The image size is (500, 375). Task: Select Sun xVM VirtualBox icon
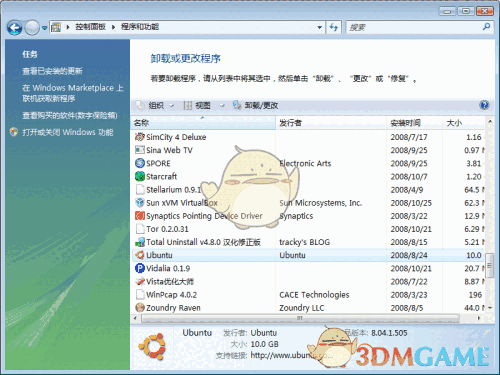tap(140, 202)
